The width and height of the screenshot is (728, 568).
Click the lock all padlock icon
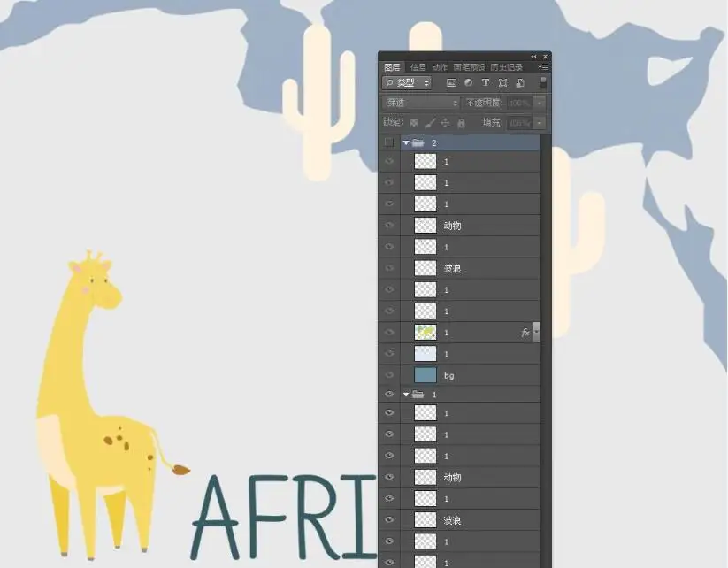[x=461, y=123]
